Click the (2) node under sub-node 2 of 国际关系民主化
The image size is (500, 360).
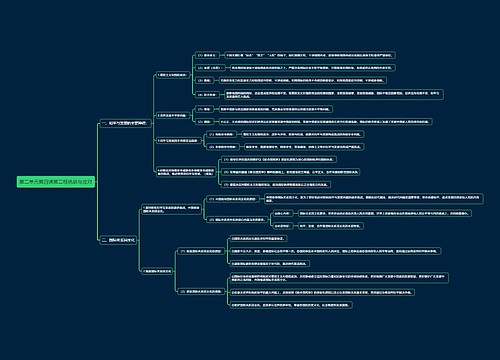(201, 291)
